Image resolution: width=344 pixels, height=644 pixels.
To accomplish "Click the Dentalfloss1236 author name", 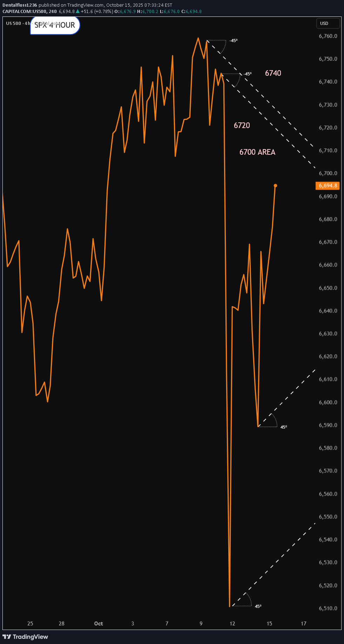I will (20, 5).
